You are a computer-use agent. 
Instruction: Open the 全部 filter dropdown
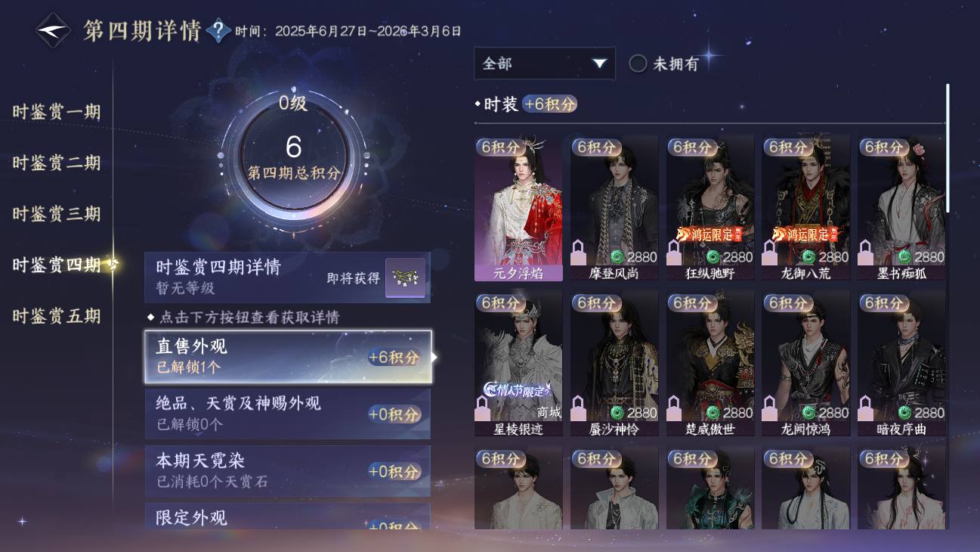pyautogui.click(x=545, y=64)
